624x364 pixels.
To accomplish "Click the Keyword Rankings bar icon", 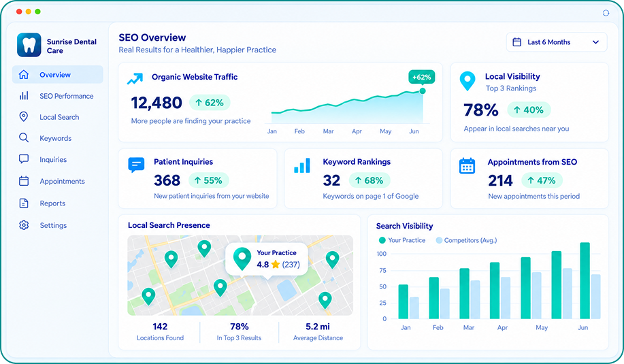I will 302,165.
